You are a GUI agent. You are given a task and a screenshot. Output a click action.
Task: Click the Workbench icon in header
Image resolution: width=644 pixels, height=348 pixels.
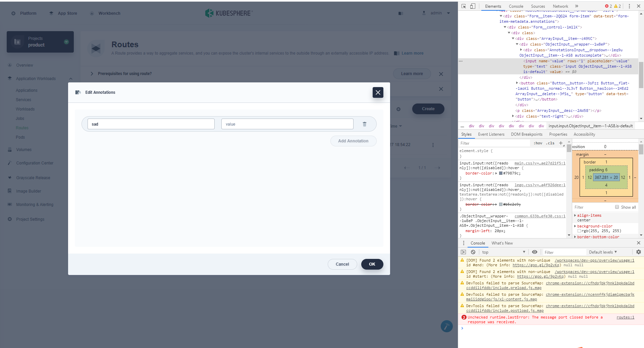pyautogui.click(x=92, y=13)
